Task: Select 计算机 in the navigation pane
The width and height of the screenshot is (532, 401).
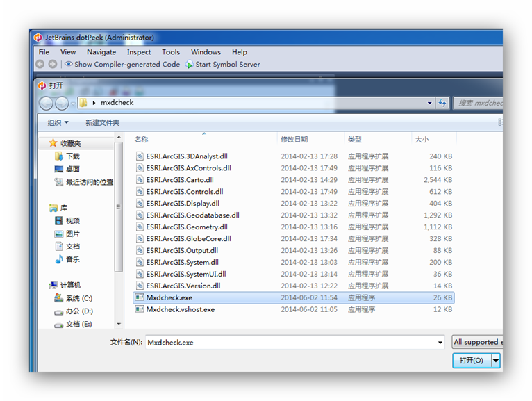Action: [70, 285]
